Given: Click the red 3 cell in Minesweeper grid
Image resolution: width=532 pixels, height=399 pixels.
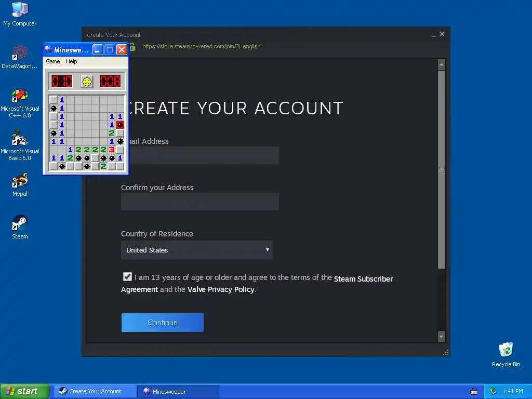Looking at the screenshot, I should click(x=112, y=150).
